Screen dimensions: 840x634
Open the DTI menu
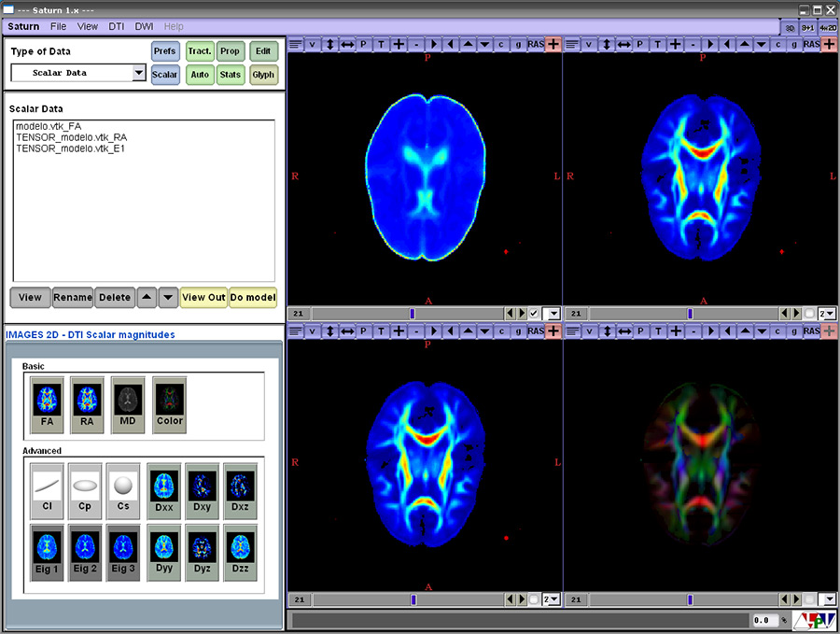click(117, 26)
